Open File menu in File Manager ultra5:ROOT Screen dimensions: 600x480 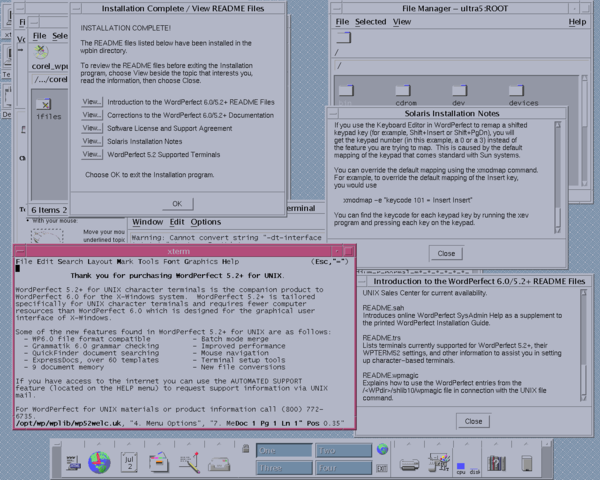pyautogui.click(x=342, y=22)
